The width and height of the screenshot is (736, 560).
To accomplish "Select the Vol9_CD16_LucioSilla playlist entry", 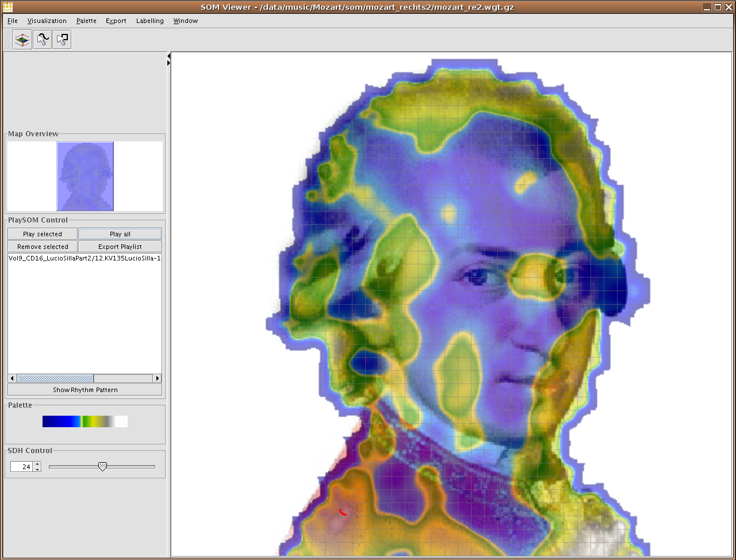I will tap(85, 259).
